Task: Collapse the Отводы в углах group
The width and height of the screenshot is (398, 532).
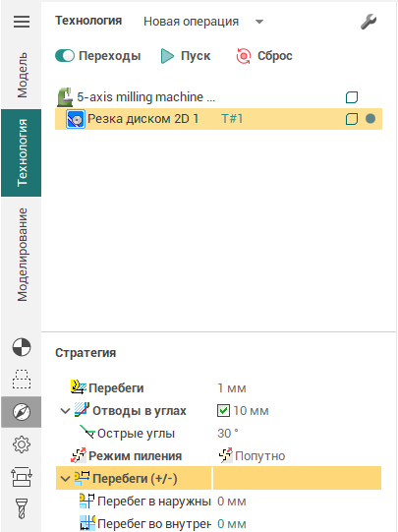Action: click(65, 411)
